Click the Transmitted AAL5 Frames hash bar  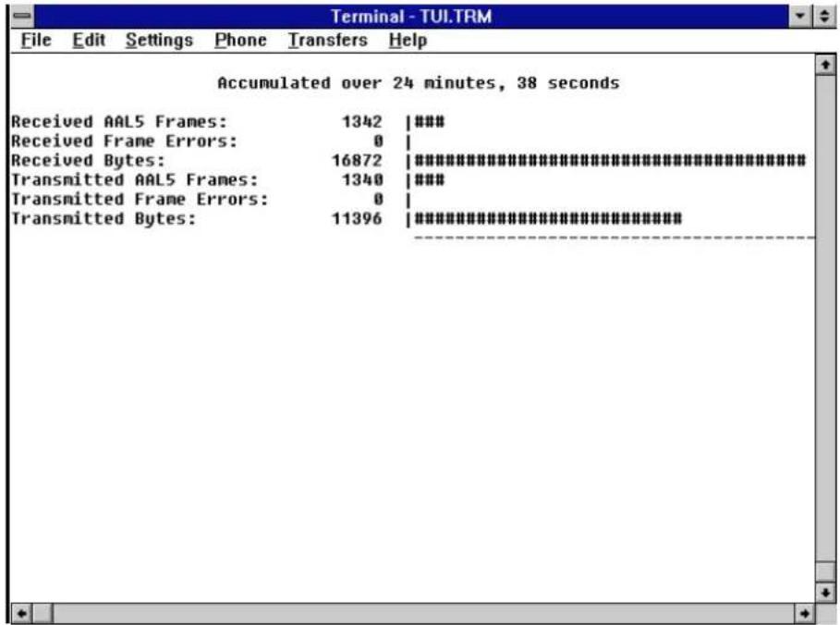(430, 179)
